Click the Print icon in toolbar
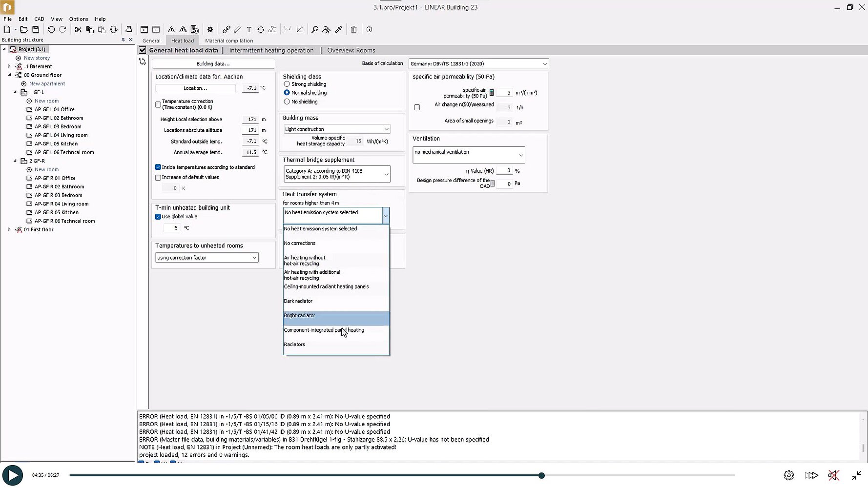 coord(129,30)
